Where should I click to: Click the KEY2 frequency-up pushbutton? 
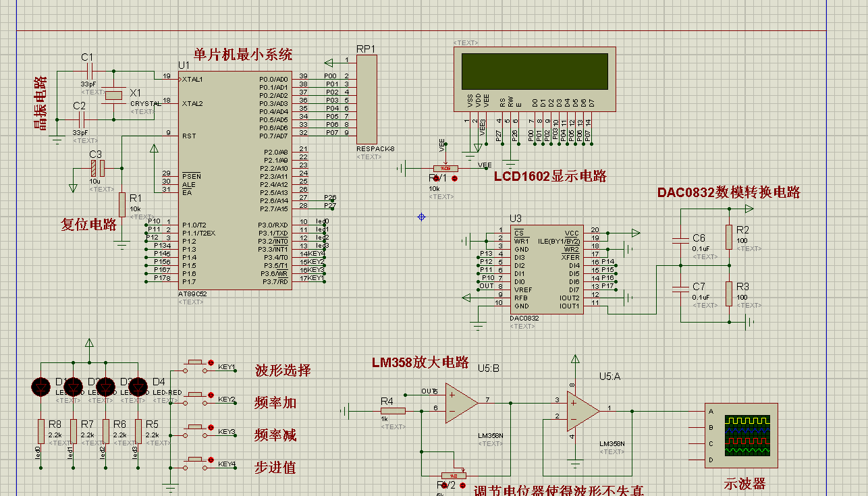[x=195, y=399]
